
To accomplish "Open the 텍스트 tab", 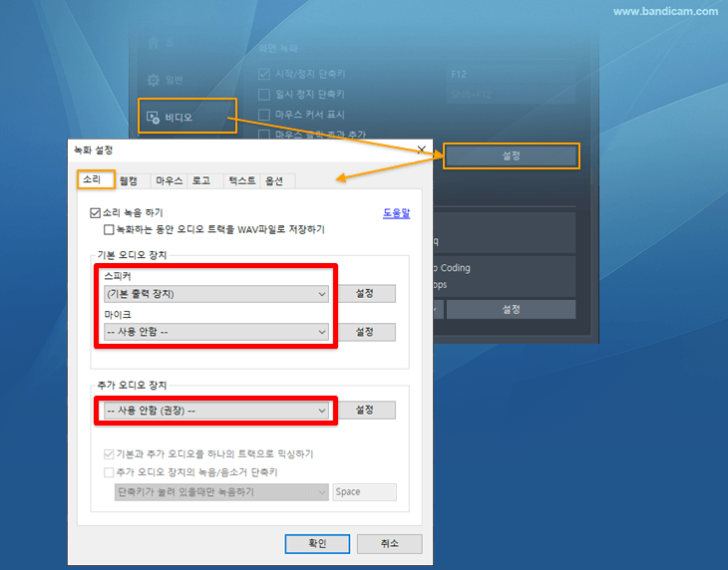I will [x=242, y=181].
